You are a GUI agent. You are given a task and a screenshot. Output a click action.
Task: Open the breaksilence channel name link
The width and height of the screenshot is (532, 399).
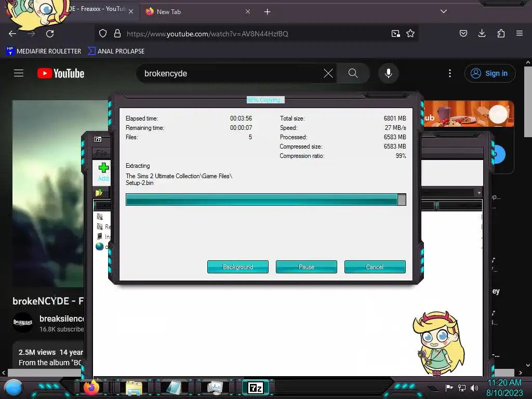tap(61, 318)
